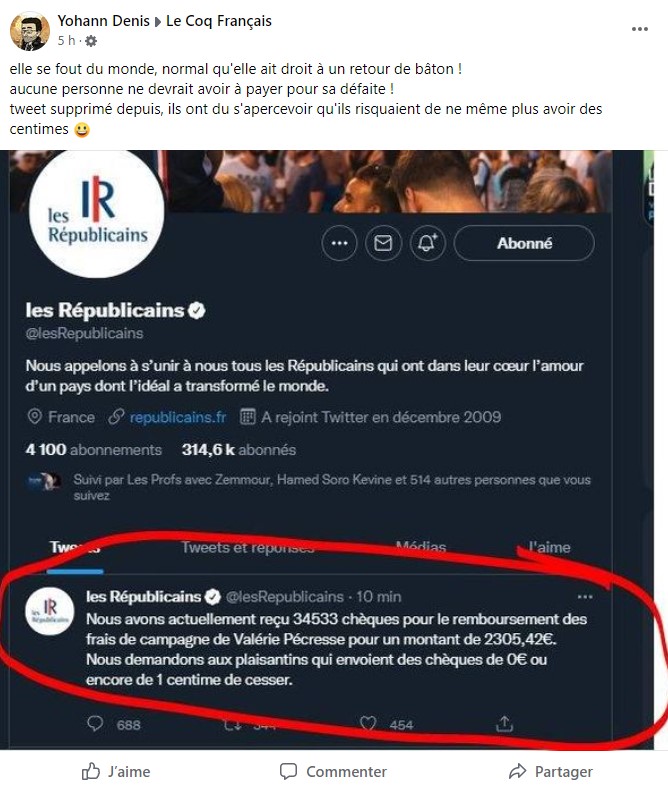
Task: Click the Commenter speech bubble button
Action: [x=333, y=771]
